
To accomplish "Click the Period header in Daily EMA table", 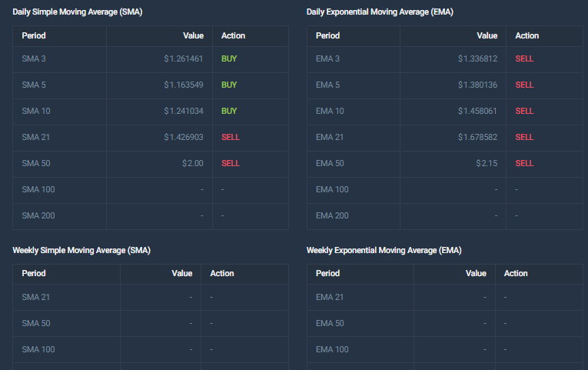I will (327, 35).
